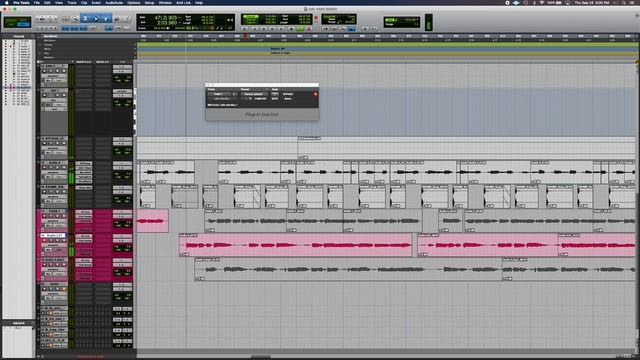
Task: Open the Apple menu
Action: coord(6,2)
